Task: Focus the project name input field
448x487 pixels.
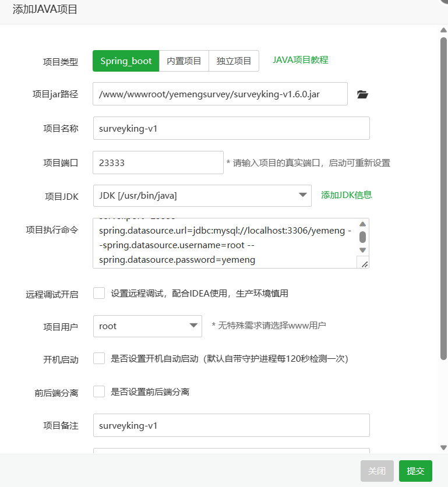Action: tap(231, 128)
